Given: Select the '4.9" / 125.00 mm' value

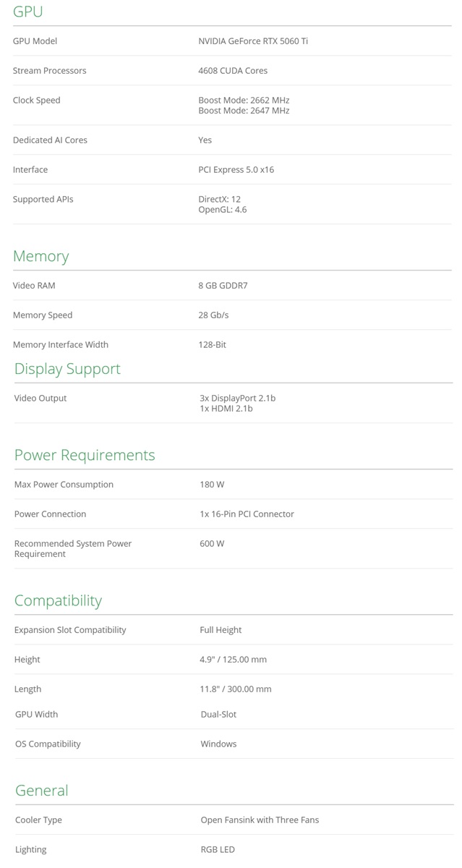Looking at the screenshot, I should tap(233, 660).
